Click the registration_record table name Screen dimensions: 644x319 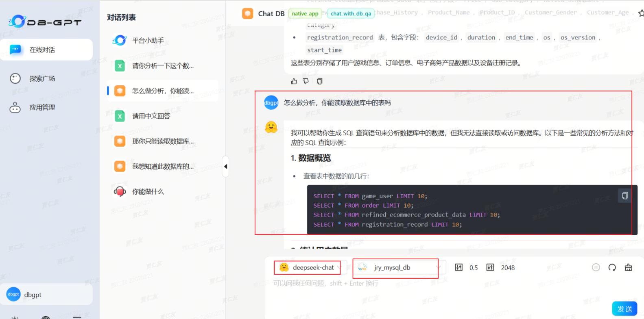(x=340, y=37)
